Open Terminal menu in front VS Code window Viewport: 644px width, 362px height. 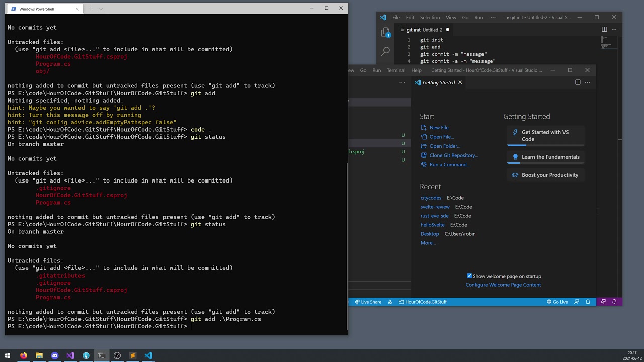[396, 70]
